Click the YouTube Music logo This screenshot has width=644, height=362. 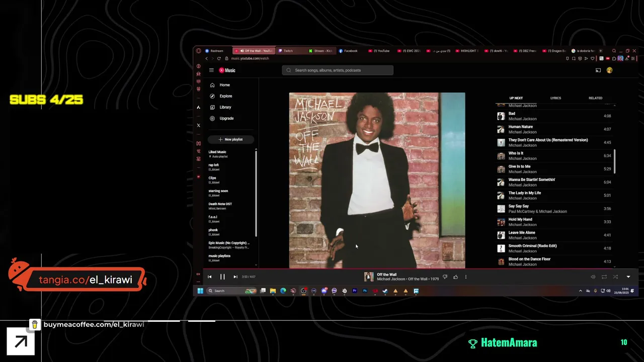point(227,70)
